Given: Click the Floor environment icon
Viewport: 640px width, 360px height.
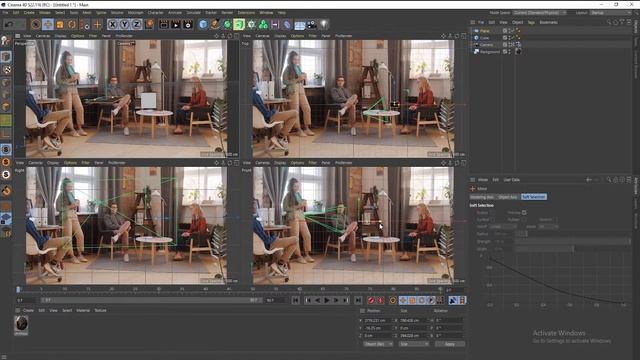Looking at the screenshot, I should [x=300, y=25].
